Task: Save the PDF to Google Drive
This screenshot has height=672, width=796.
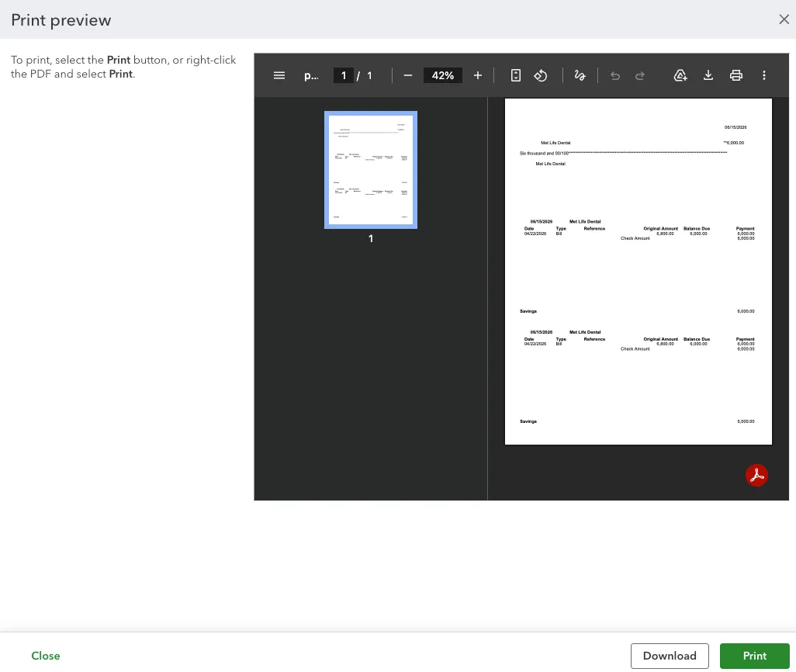Action: coord(680,76)
